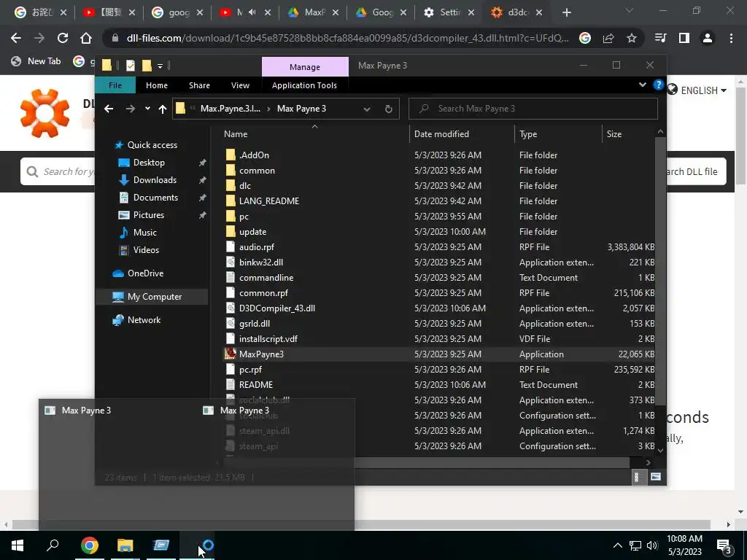The height and width of the screenshot is (560, 747).
Task: Select the pc folder
Action: coord(244,216)
